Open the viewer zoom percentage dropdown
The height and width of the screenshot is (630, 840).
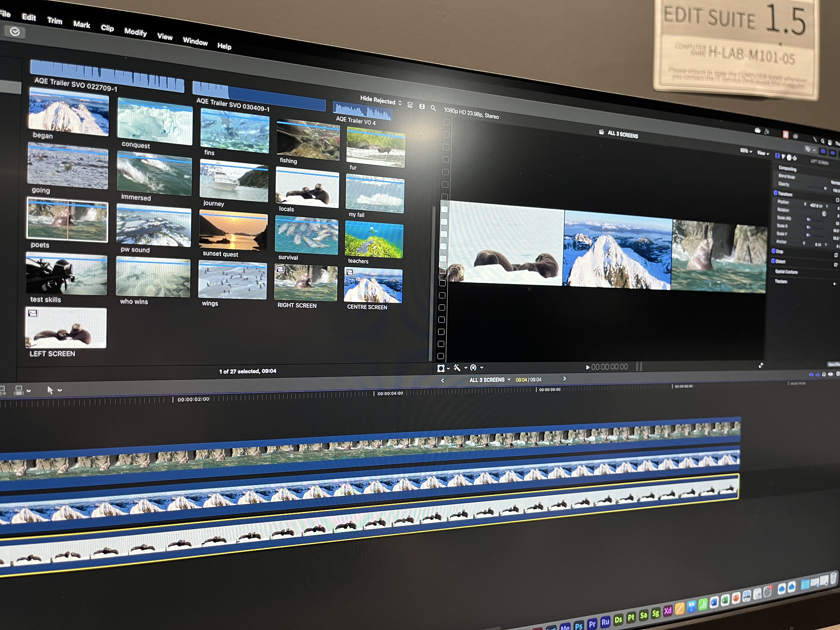coord(746,151)
